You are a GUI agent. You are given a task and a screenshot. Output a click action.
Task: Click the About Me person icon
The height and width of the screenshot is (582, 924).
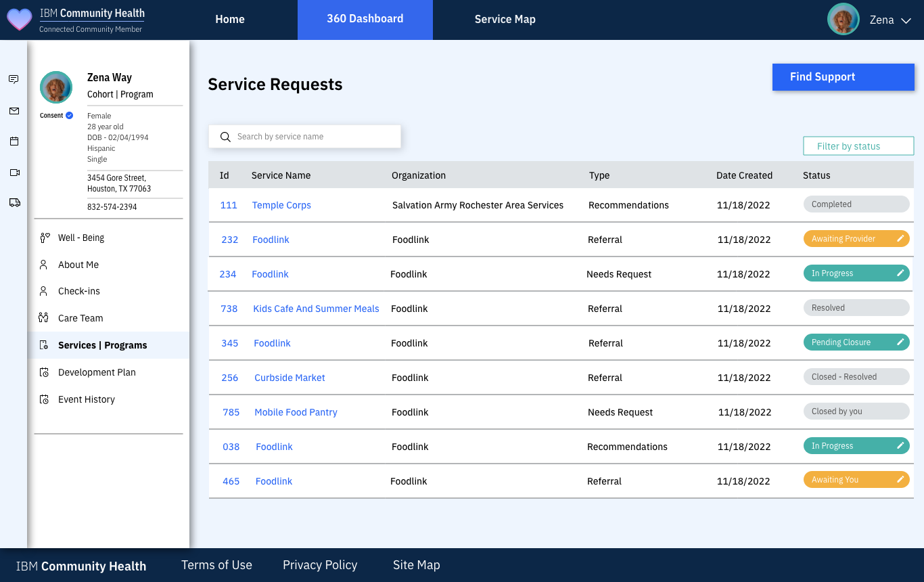(43, 265)
